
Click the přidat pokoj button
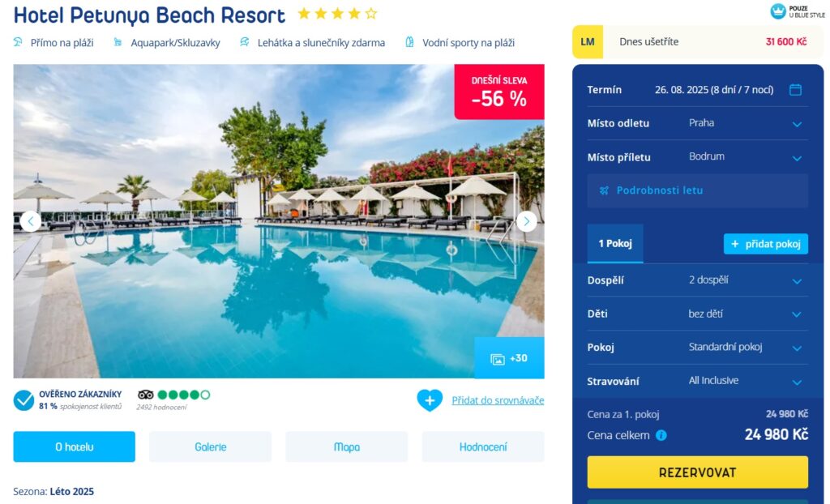pos(765,244)
